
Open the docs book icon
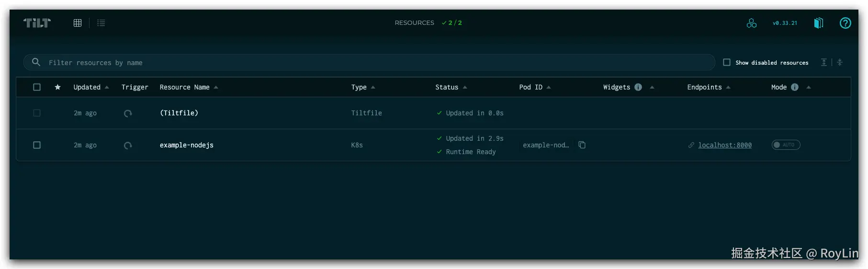pos(819,23)
